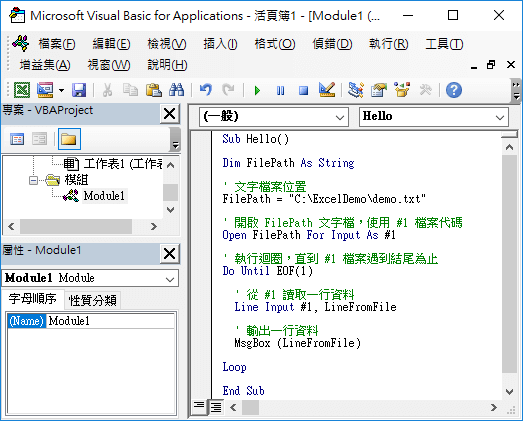
Task: Select the 模組 folder in project tree
Action: [x=76, y=180]
